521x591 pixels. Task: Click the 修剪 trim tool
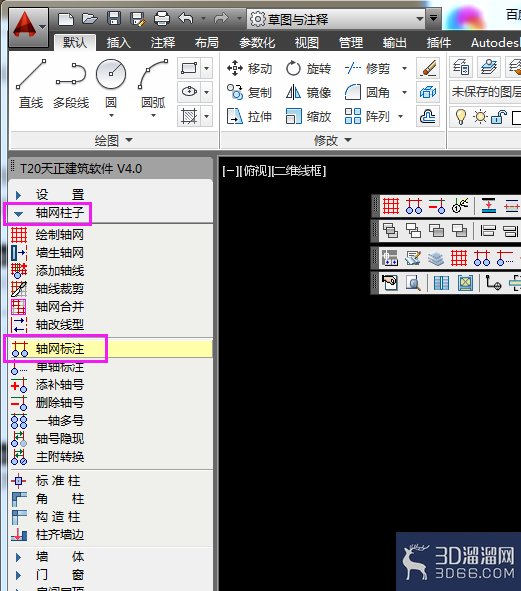368,69
